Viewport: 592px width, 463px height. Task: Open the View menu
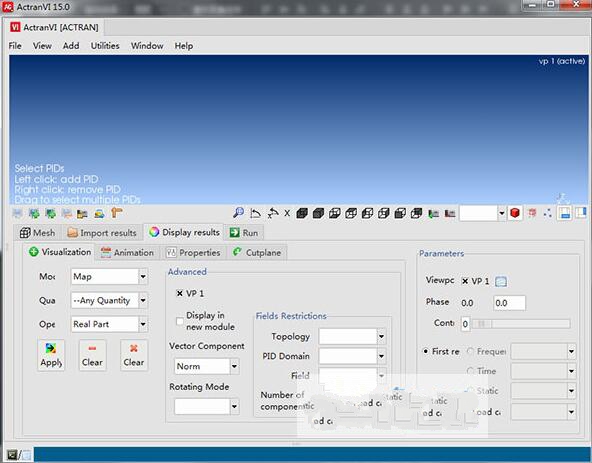click(42, 46)
